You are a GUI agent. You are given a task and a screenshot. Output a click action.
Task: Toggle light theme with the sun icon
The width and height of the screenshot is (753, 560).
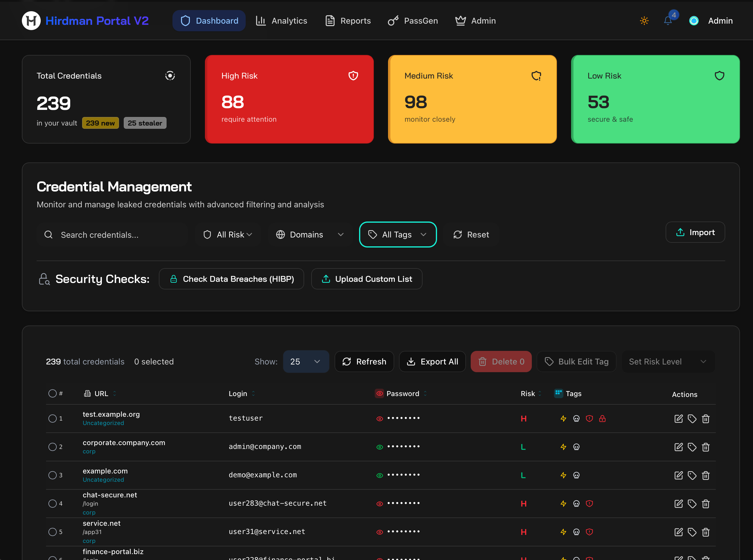[644, 21]
